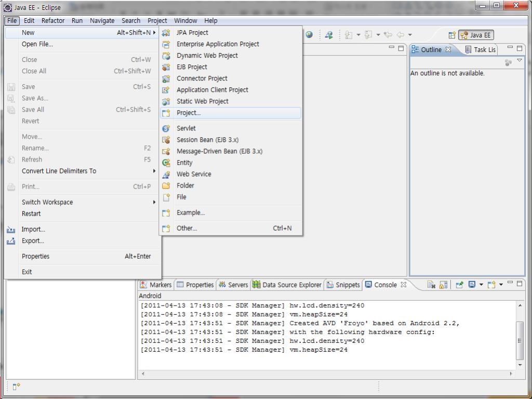The image size is (532, 399).
Task: Select Project... from the New submenu
Action: [x=189, y=113]
